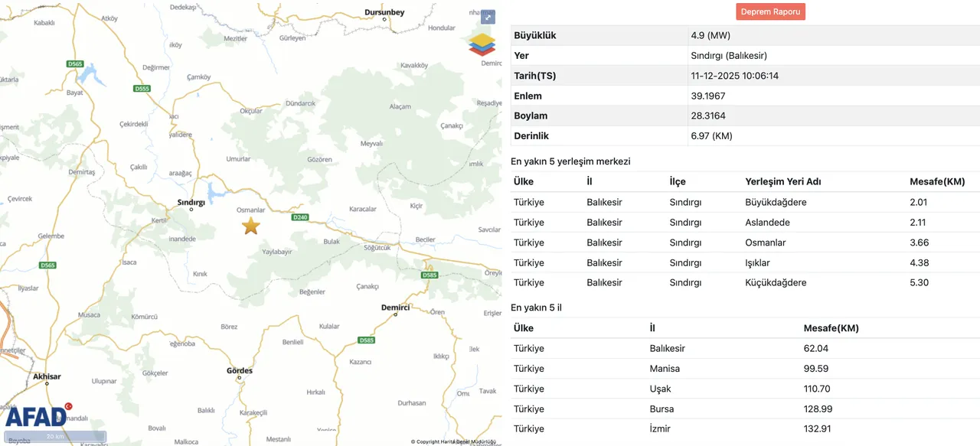Open the map layer switcher icon
Viewport: 980px width, 446px height.
click(x=482, y=46)
